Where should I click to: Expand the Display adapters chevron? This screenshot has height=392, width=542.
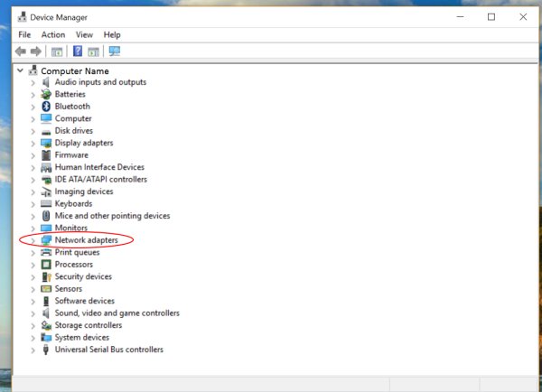tap(33, 144)
